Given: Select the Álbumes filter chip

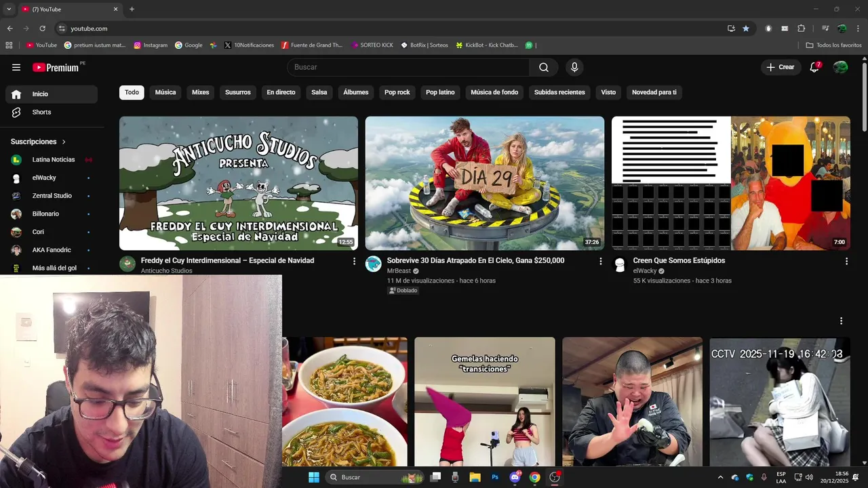Looking at the screenshot, I should [x=356, y=92].
